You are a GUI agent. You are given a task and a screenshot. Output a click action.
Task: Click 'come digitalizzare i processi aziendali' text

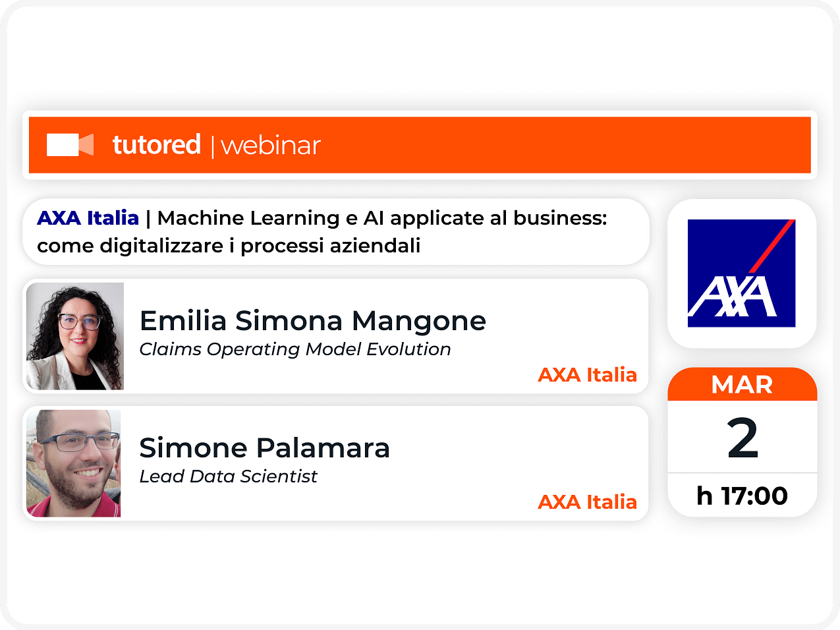(x=229, y=246)
